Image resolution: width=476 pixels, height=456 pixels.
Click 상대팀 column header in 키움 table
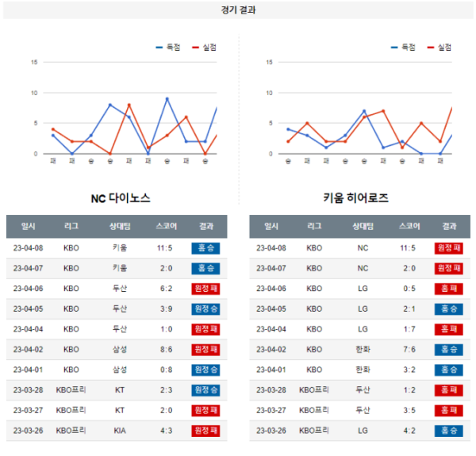tap(363, 226)
